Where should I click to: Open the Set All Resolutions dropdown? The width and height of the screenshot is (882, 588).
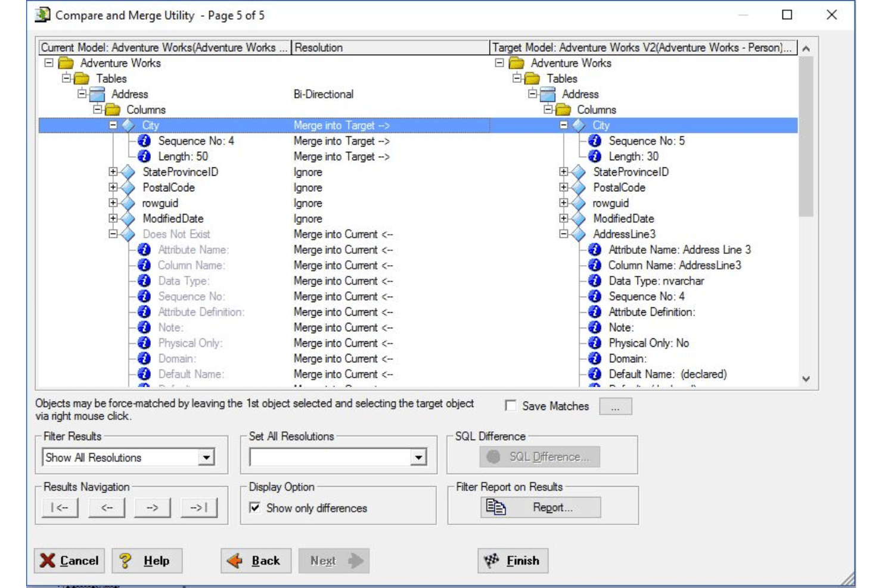click(x=419, y=458)
